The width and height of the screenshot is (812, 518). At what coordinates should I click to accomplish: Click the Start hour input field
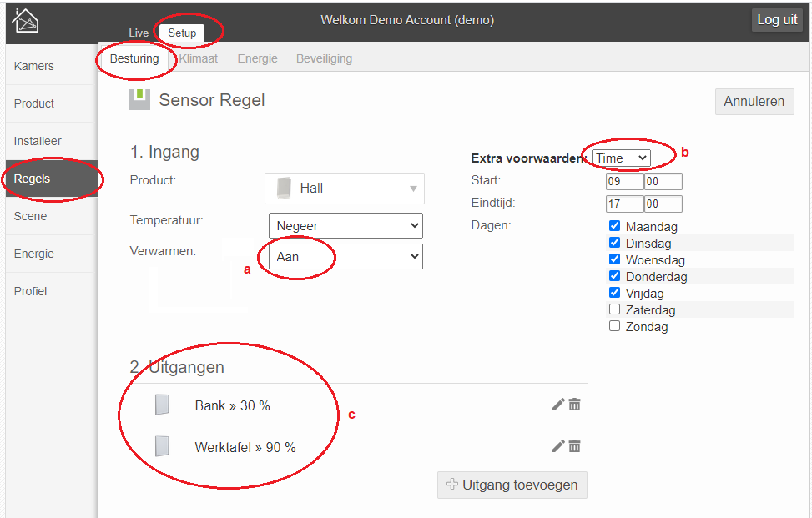point(624,181)
